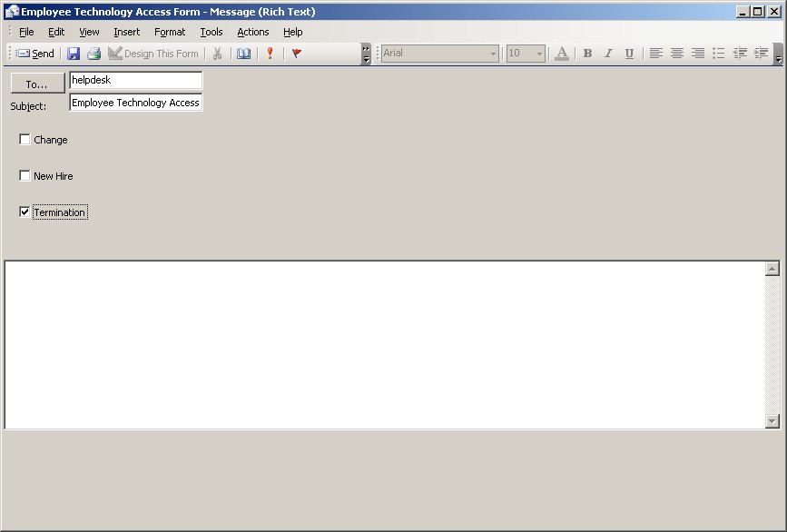Viewport: 787px width, 532px height.
Task: Open the View menu
Action: click(89, 32)
